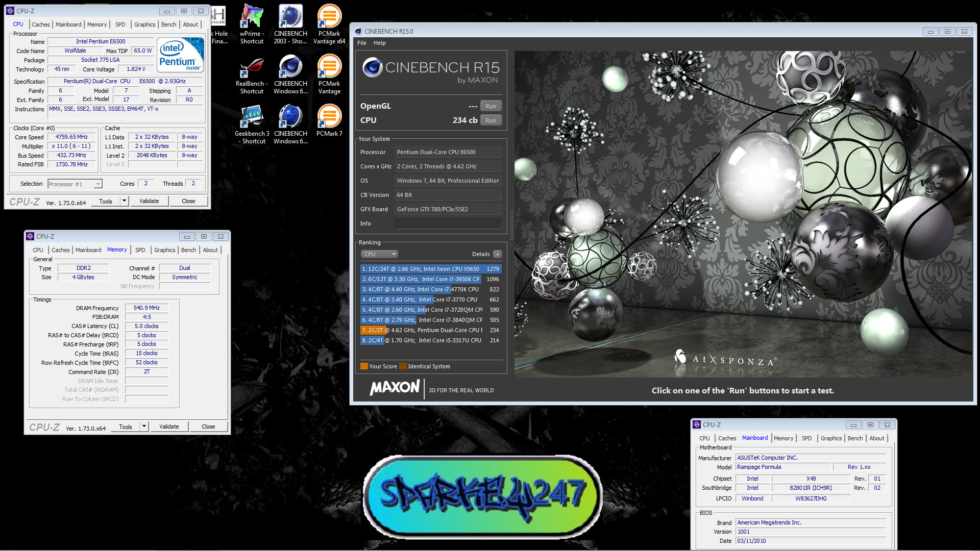Image resolution: width=980 pixels, height=551 pixels.
Task: Open the CINEBENCH 2003 desktop shortcut
Action: coord(290,24)
